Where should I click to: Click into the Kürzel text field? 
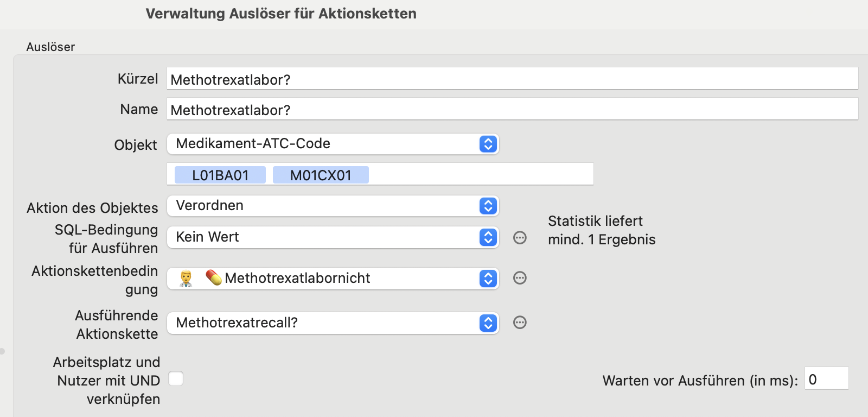coord(512,79)
